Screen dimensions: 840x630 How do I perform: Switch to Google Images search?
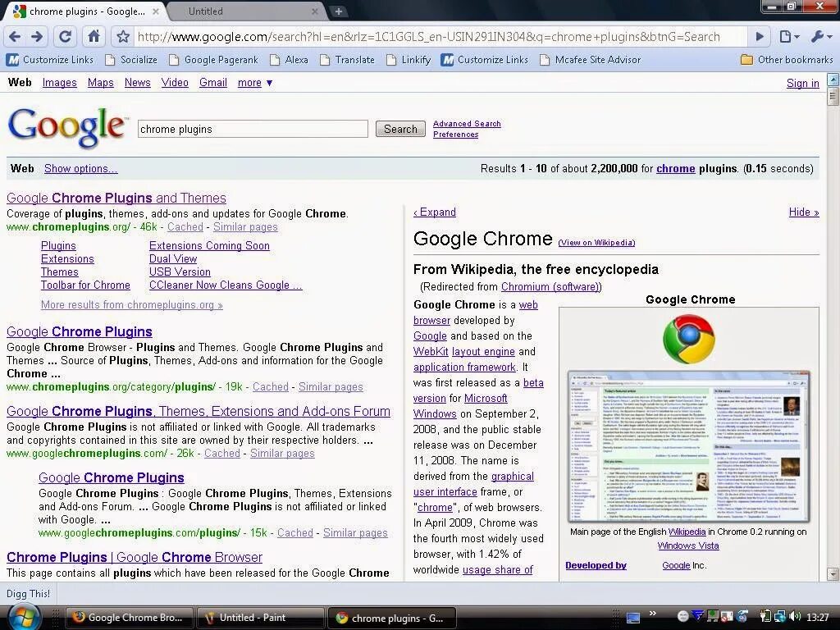click(x=59, y=83)
